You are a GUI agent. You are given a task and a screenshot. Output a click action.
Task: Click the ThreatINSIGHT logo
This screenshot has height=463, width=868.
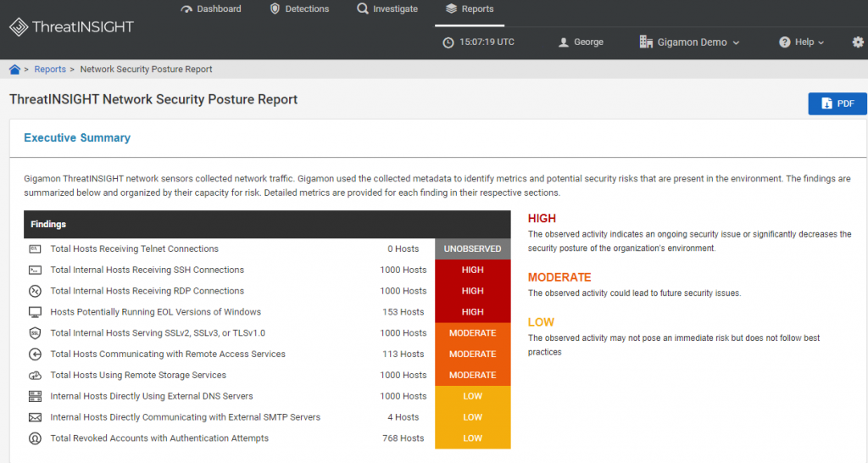tap(72, 26)
